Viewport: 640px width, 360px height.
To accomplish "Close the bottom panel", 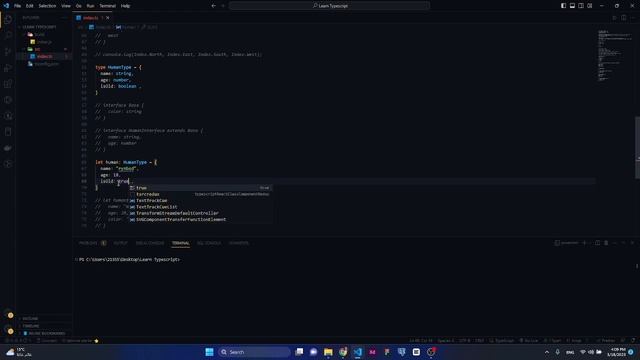I will click(x=632, y=243).
